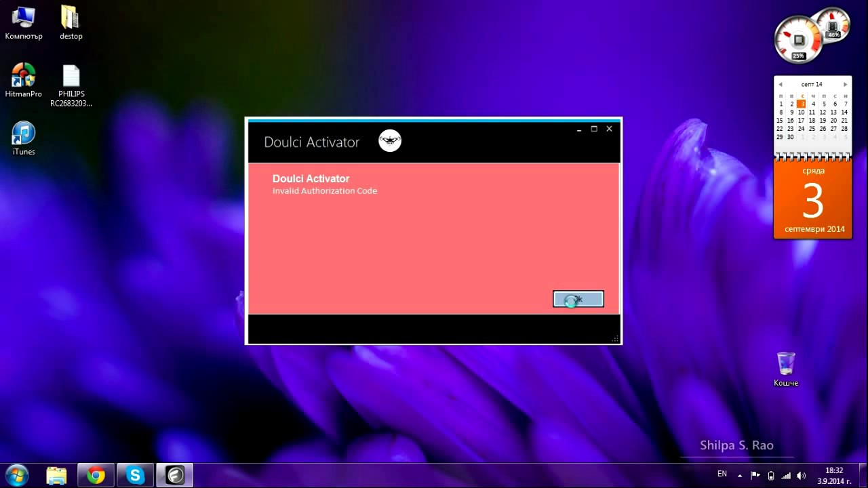Click the Doulci Activator window title text

pos(312,142)
